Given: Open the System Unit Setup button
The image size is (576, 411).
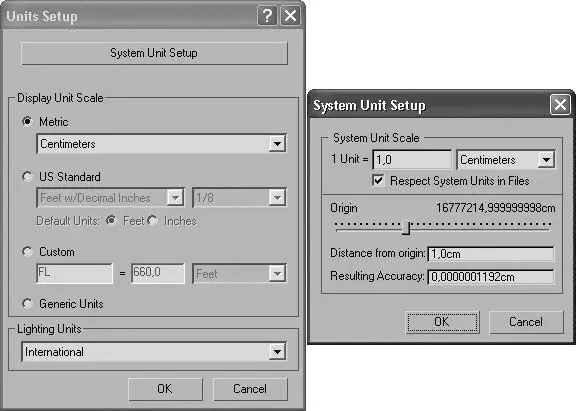Looking at the screenshot, I should (x=154, y=53).
